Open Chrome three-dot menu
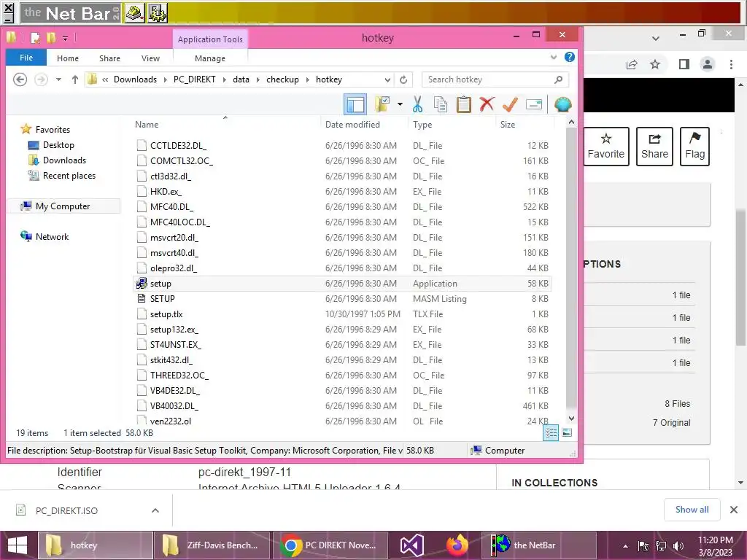 731,64
